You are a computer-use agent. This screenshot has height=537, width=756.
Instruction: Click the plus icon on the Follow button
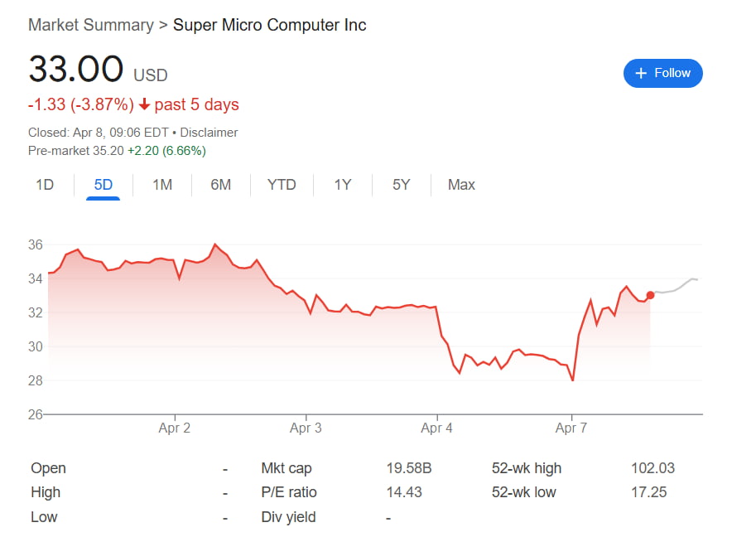[x=642, y=73]
